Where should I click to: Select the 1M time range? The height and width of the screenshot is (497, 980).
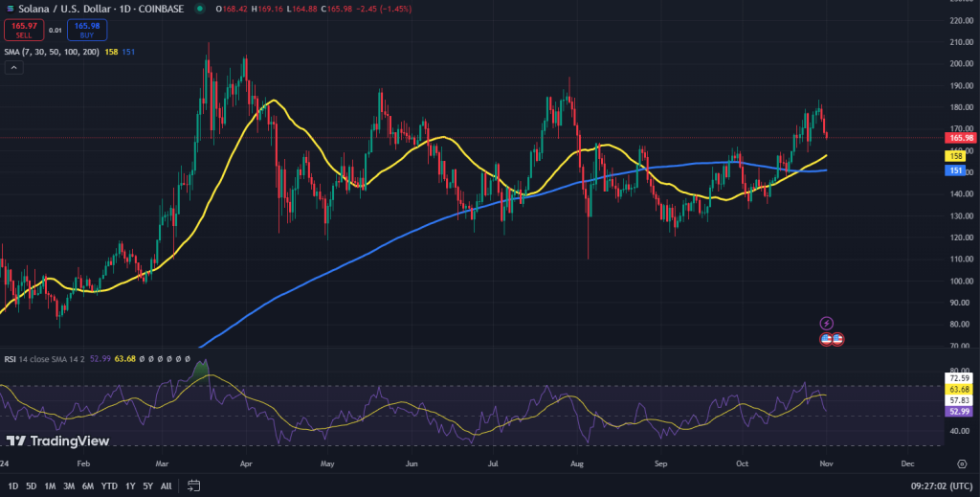click(x=50, y=486)
